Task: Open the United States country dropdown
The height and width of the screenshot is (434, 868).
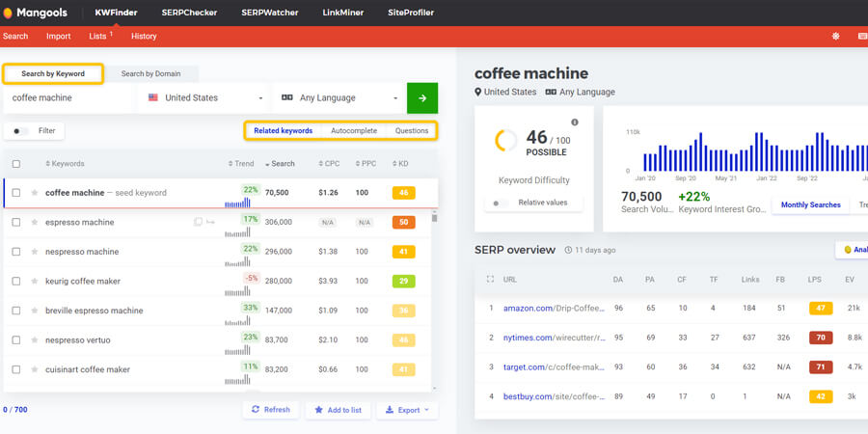Action: 203,98
